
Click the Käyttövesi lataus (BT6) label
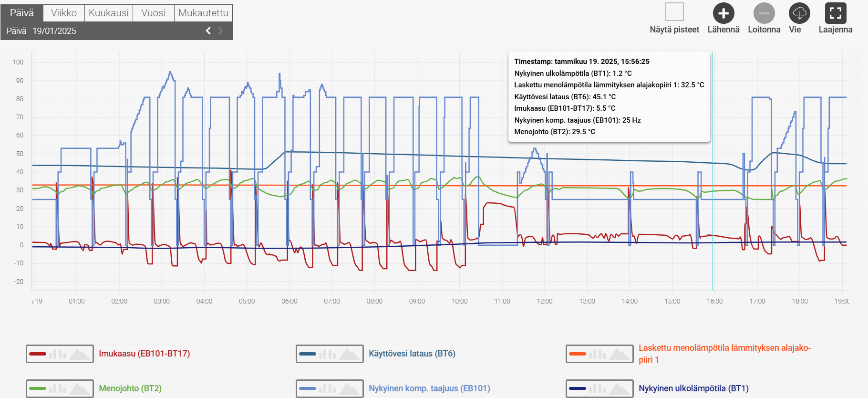pyautogui.click(x=412, y=354)
